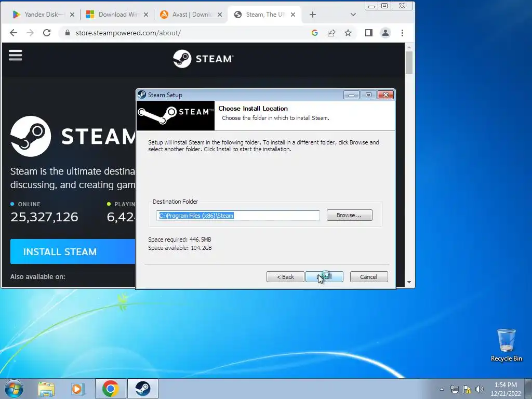Click the network tray icon

pos(454,389)
